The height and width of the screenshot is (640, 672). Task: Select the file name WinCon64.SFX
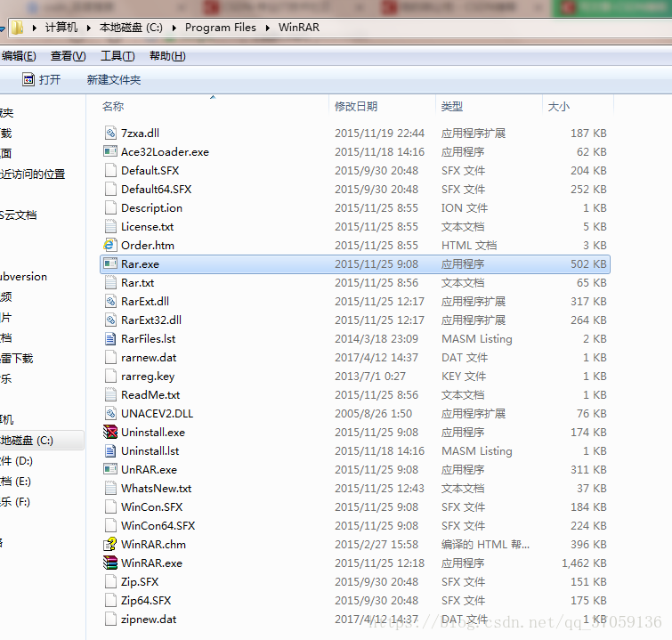(158, 525)
